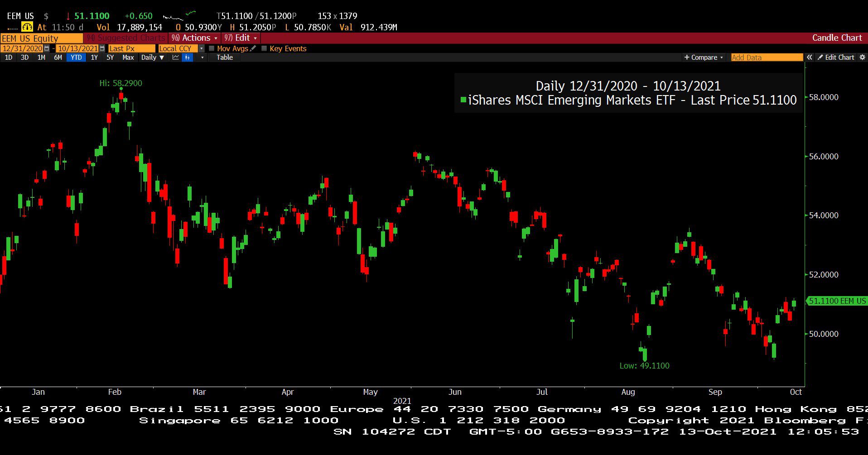Viewport: 868px width, 455px height.
Task: Click the Low: 49.1100 label
Action: point(644,366)
